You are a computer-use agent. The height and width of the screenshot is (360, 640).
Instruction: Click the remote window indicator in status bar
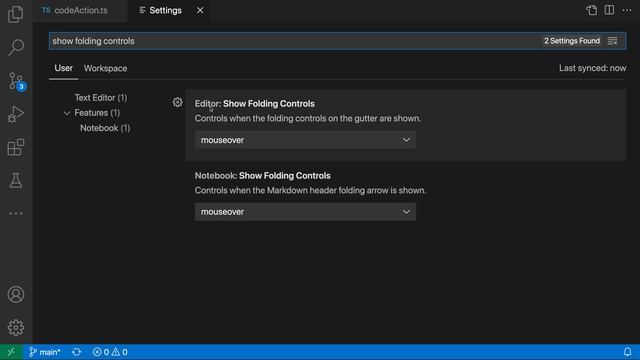11,352
